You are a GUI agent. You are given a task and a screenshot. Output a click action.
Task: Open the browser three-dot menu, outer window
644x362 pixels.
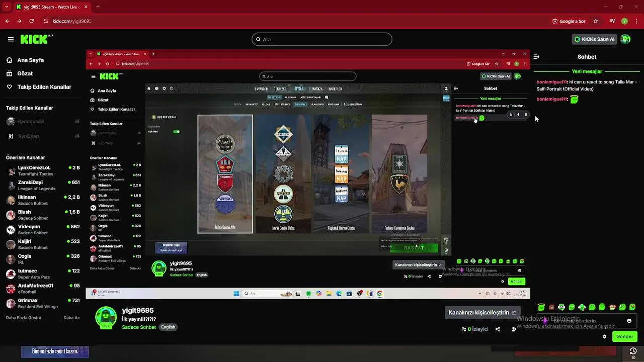[x=636, y=21]
